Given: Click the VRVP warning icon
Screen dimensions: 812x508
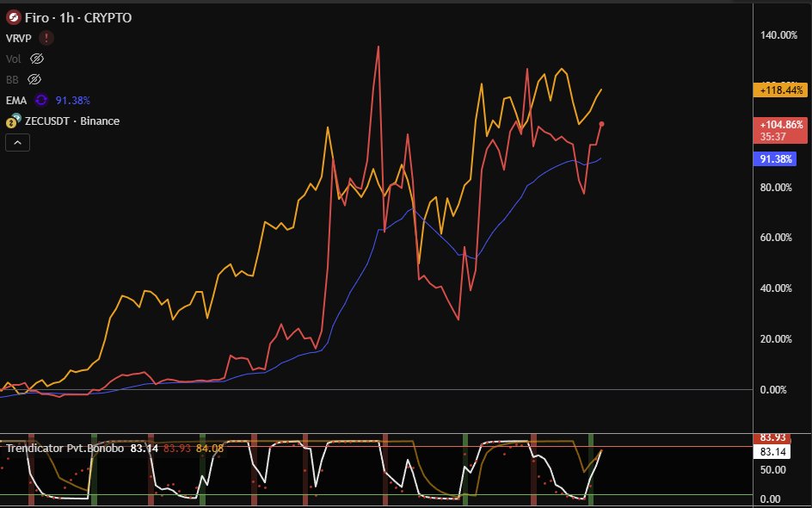Looking at the screenshot, I should coord(48,38).
